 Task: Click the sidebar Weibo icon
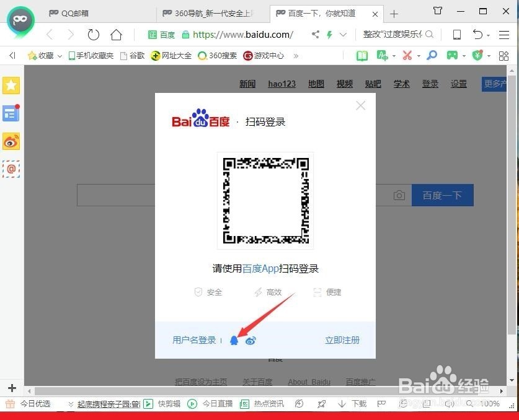coord(11,141)
